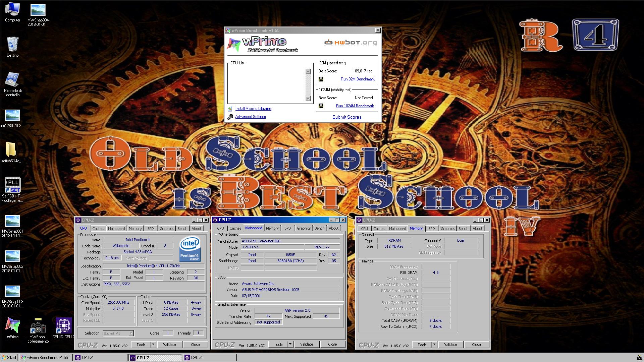Expand Tools dropdown arrow in middle CPU-Z window

coord(290,344)
